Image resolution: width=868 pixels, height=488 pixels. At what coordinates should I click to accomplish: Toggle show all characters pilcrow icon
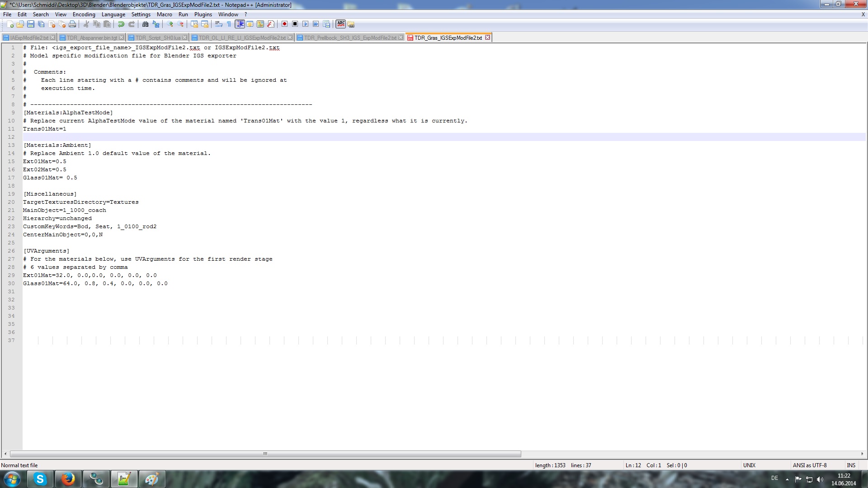pos(229,24)
